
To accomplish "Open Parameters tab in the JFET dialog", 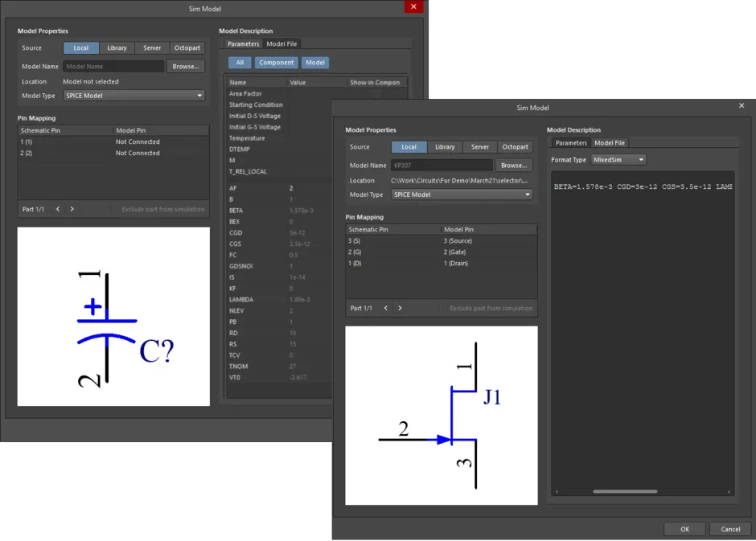I will point(571,142).
